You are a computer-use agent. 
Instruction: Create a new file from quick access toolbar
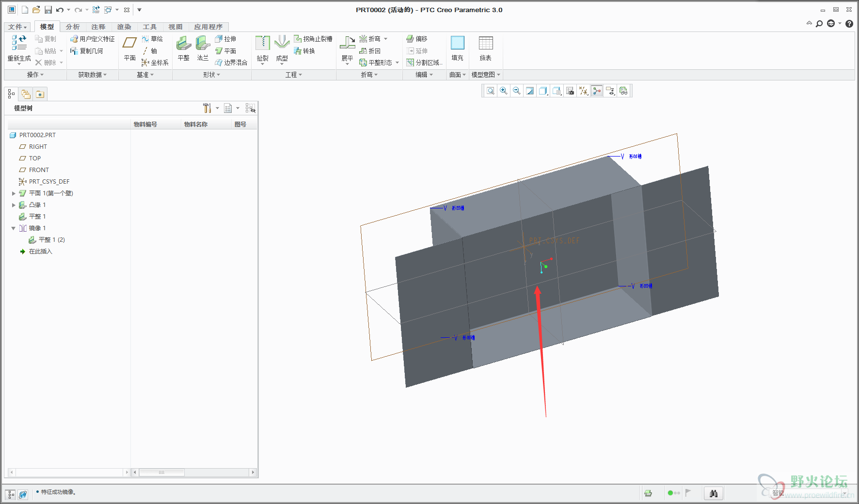pyautogui.click(x=25, y=10)
